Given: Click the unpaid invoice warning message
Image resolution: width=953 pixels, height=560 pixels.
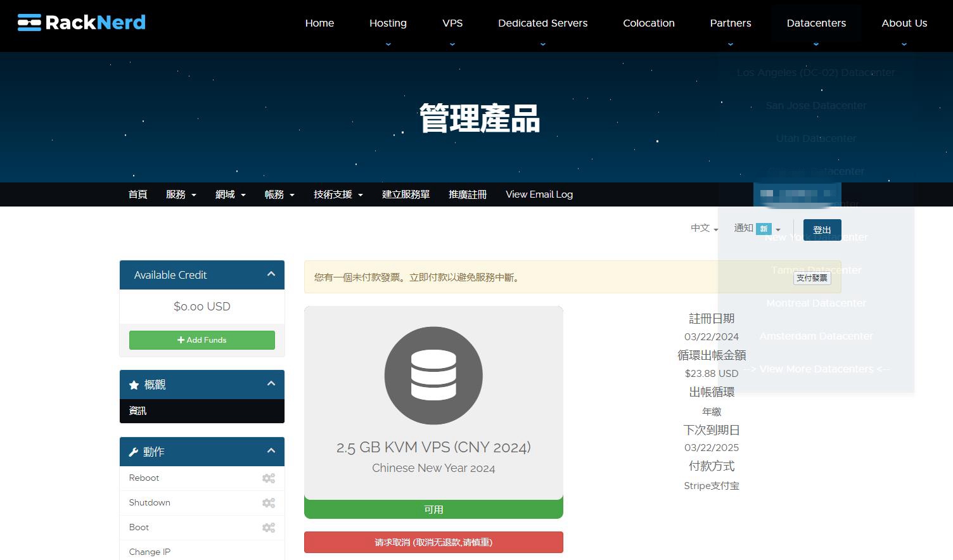Looking at the screenshot, I should click(x=418, y=277).
